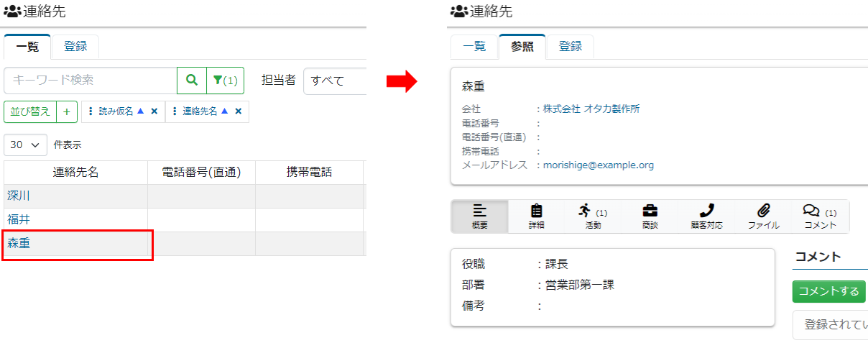
Task: Add a sort condition with plus button
Action: pyautogui.click(x=67, y=111)
